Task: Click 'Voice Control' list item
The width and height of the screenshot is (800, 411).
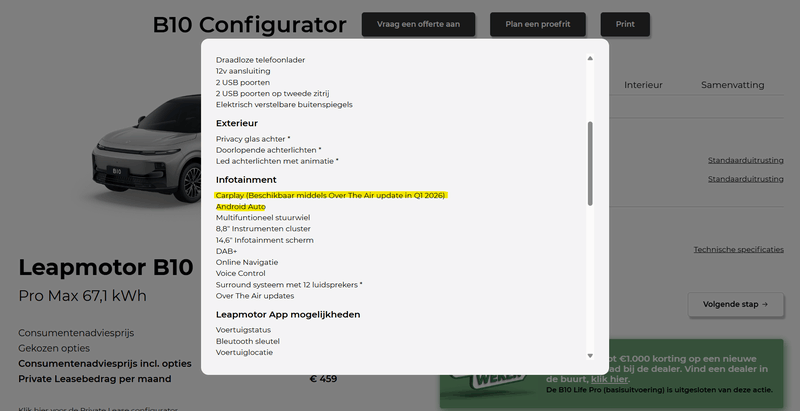Action: [x=240, y=273]
